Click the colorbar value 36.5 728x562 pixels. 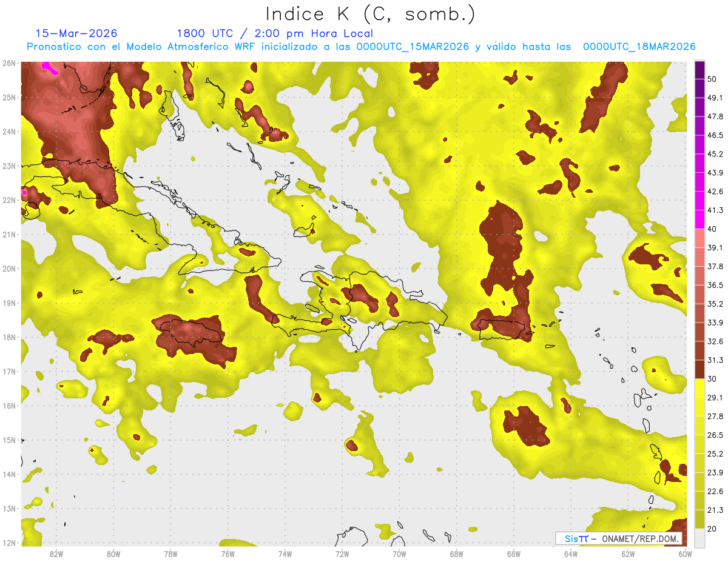tap(715, 285)
